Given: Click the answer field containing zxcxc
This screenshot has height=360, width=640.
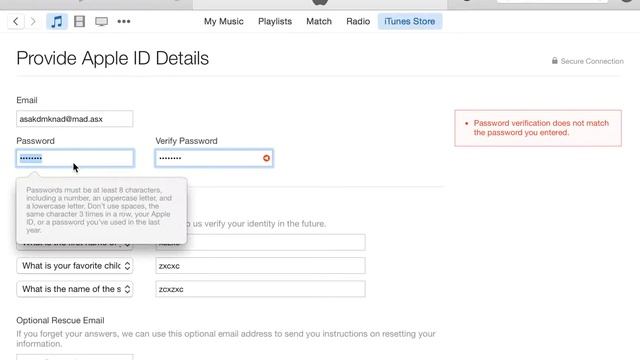Looking at the screenshot, I should [x=260, y=266].
